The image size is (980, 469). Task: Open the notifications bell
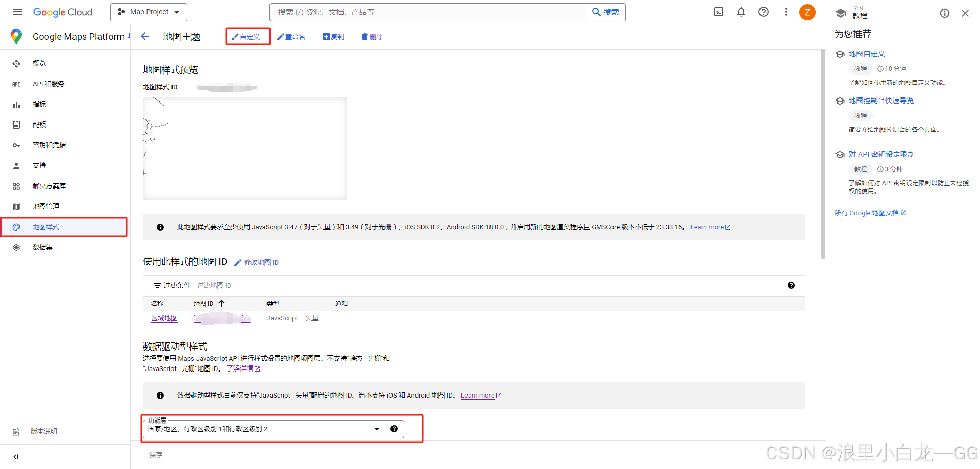click(x=741, y=12)
